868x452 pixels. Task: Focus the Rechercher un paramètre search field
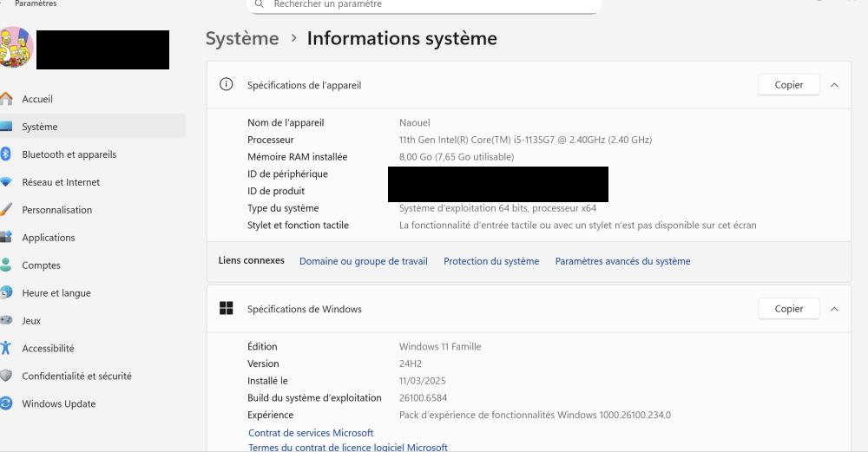click(424, 5)
